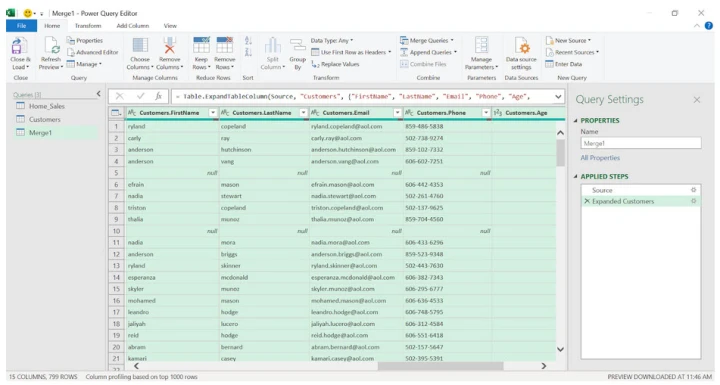Click gear icon for Source step
This screenshot has width=720, height=385.
coord(693,190)
